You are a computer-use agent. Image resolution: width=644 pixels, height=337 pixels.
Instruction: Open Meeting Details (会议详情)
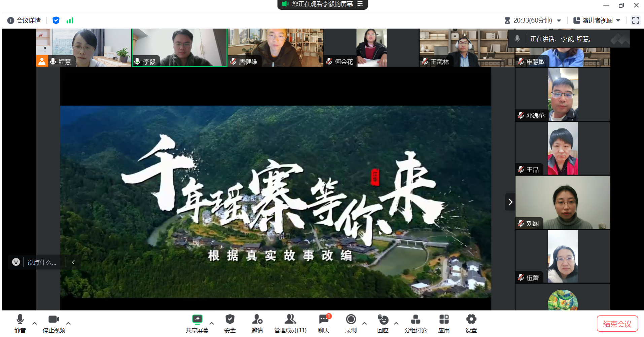[x=24, y=21]
